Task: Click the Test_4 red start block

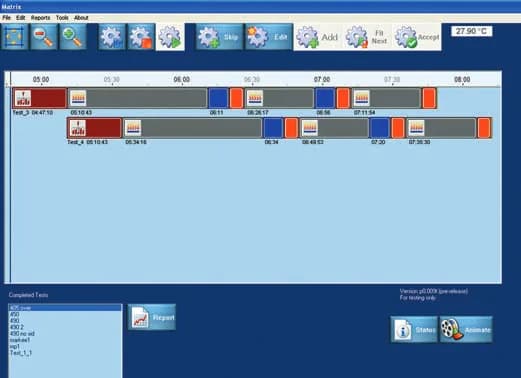Action: click(94, 128)
